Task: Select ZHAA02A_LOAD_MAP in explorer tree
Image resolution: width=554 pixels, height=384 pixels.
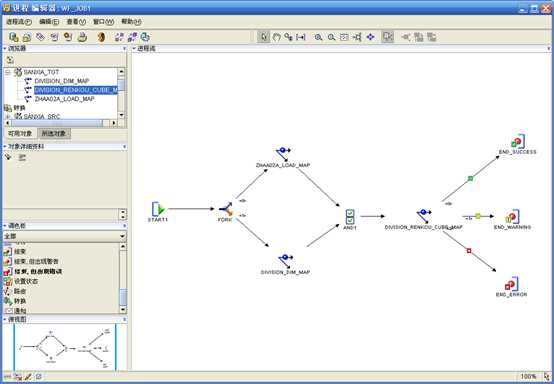Action: pos(64,99)
